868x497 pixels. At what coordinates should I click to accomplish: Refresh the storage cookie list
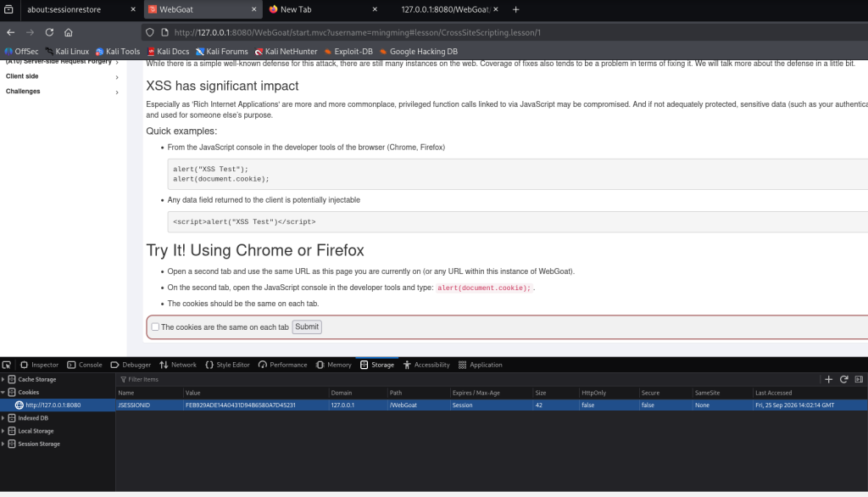coord(843,380)
